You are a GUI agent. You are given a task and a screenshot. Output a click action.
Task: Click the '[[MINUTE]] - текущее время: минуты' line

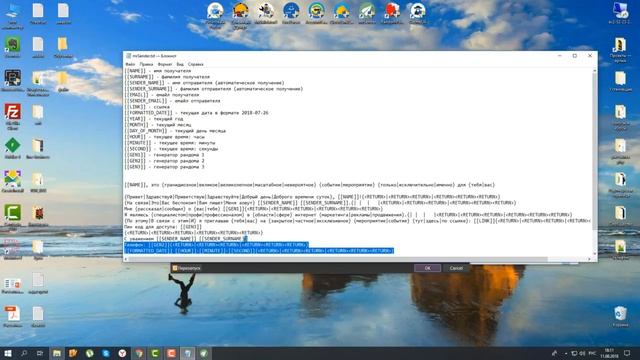[x=170, y=143]
